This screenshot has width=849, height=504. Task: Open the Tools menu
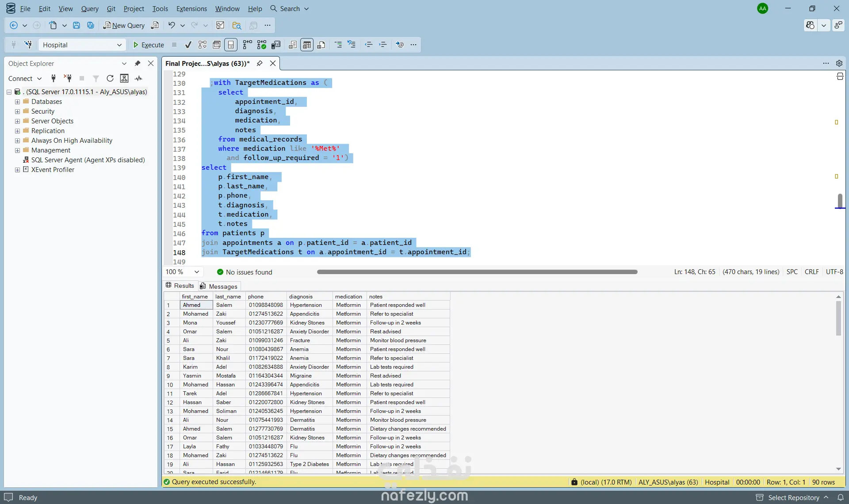pos(160,8)
